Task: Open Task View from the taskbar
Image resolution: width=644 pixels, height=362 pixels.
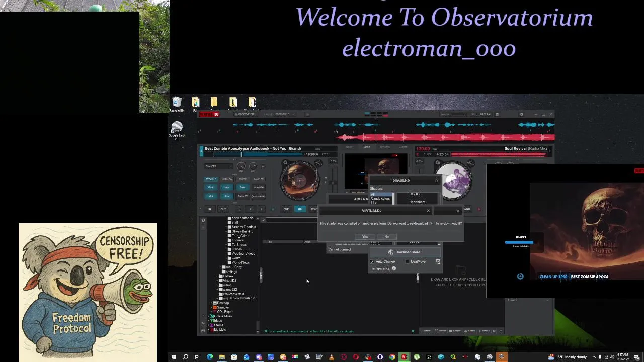Action: click(197, 357)
